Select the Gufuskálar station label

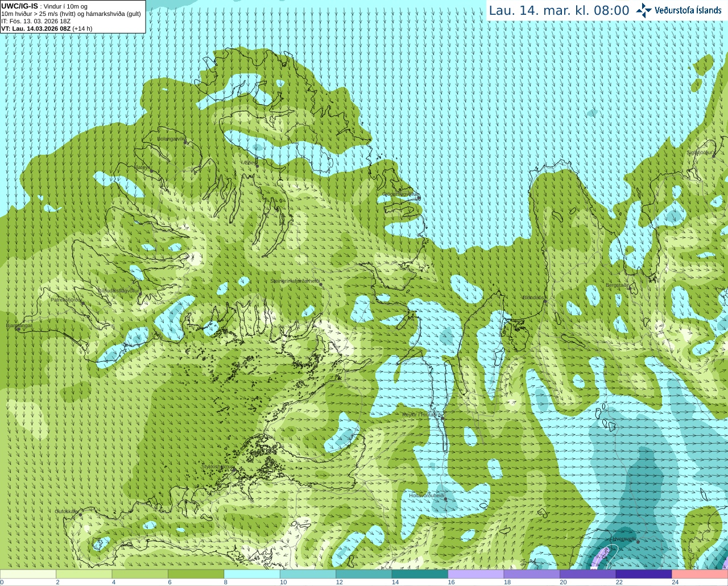click(x=67, y=511)
